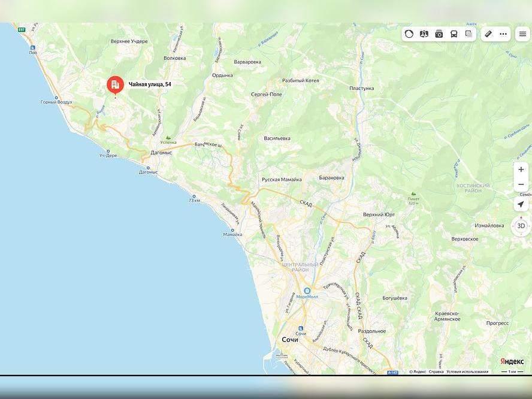Zoom in with the plus button
The height and width of the screenshot is (399, 532).
pos(521,170)
